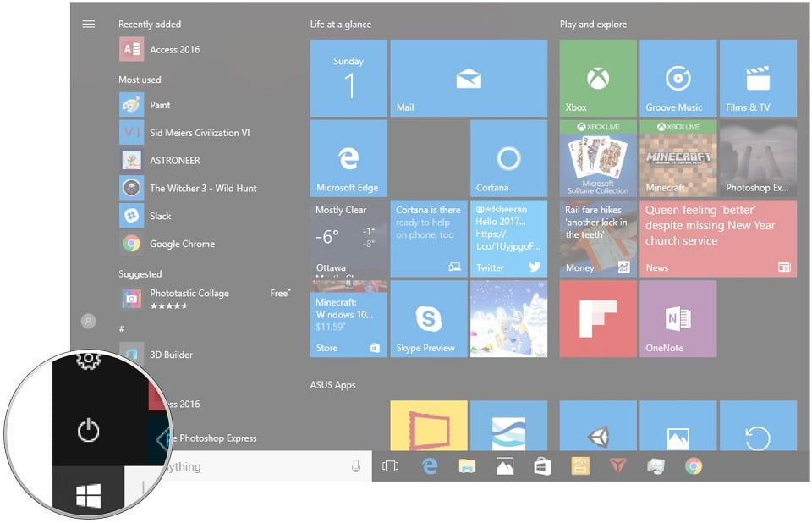
Task: Open the Minecraft Store tile
Action: click(348, 319)
